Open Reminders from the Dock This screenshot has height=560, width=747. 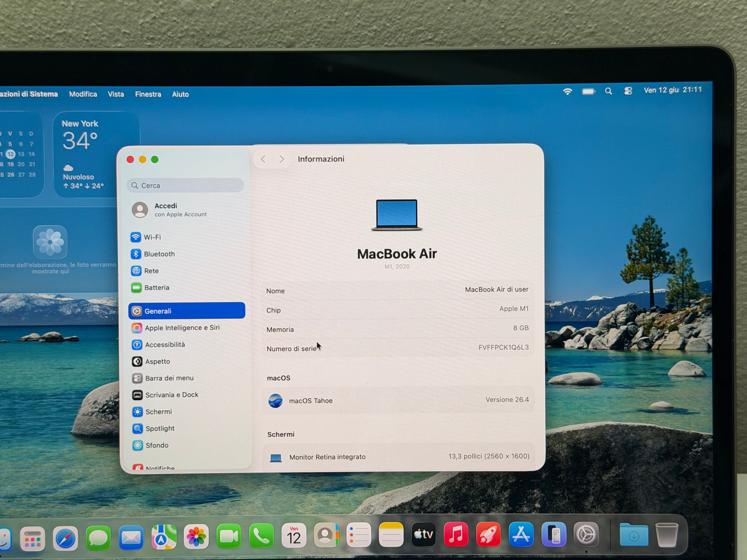[x=359, y=536]
